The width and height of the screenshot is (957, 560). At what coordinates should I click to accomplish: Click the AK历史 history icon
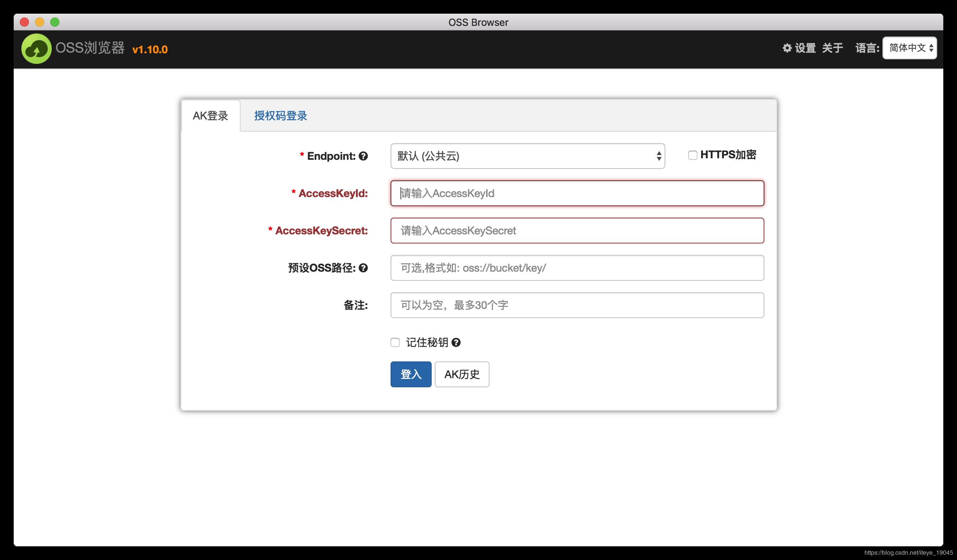[463, 374]
